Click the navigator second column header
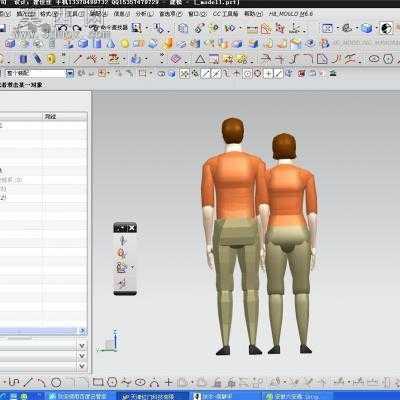Screen dimensions: 400x400 click(x=65, y=116)
